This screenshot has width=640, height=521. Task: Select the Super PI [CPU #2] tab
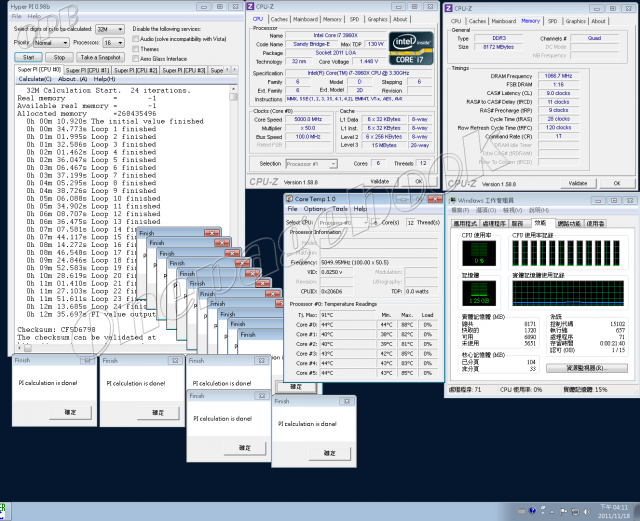[x=136, y=70]
